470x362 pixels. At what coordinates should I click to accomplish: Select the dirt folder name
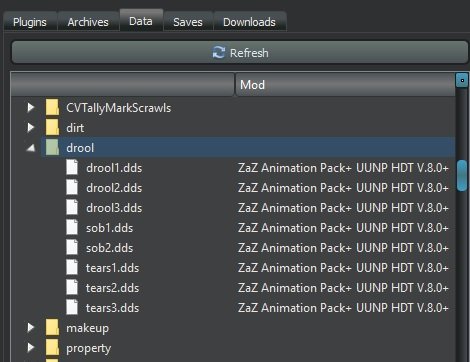pos(75,128)
